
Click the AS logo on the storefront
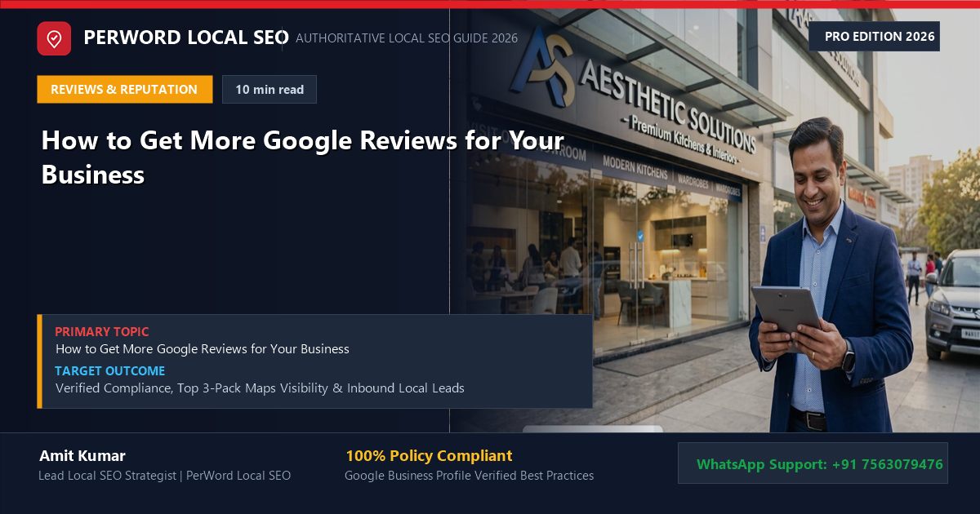tap(543, 67)
